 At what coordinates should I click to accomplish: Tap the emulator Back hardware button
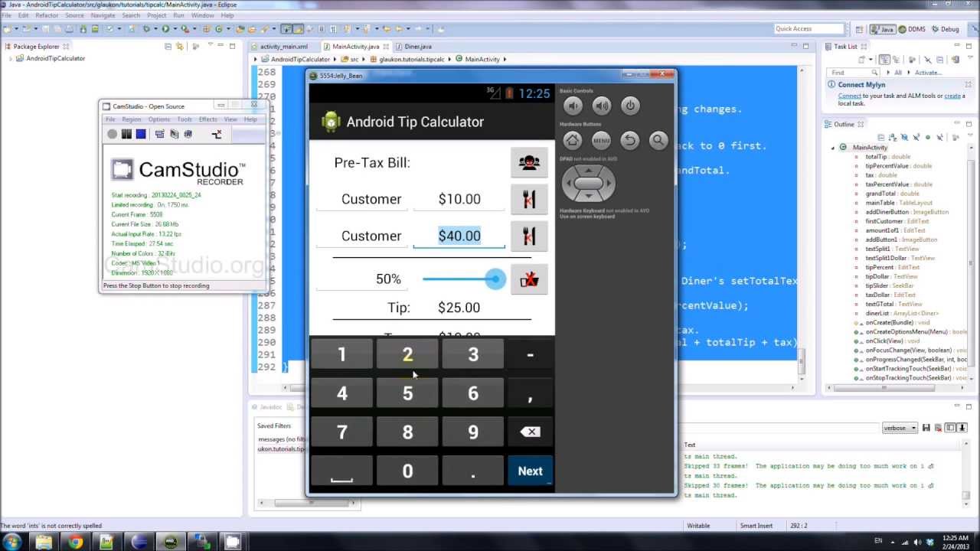click(629, 140)
